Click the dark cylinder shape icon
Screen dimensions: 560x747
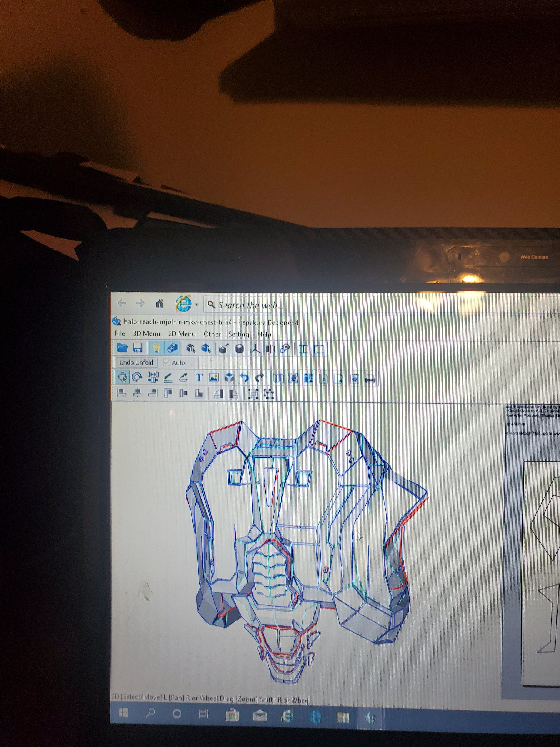click(x=239, y=349)
